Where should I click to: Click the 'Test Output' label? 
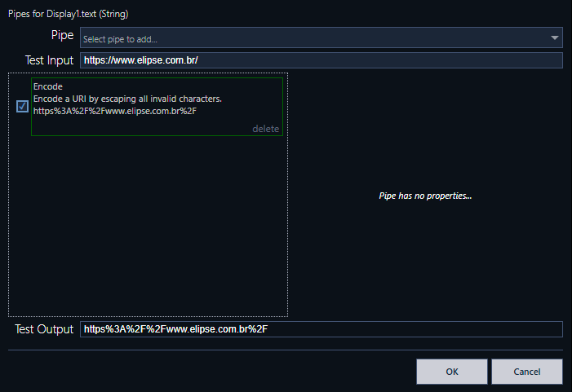pyautogui.click(x=44, y=329)
